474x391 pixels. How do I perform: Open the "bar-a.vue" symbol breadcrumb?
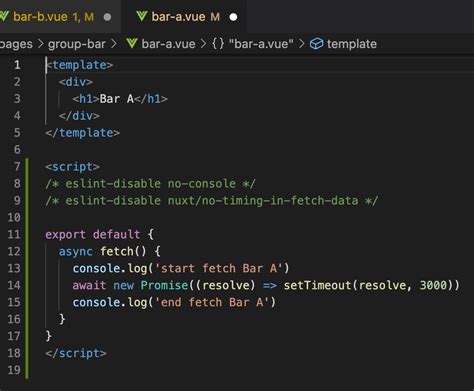click(x=261, y=44)
